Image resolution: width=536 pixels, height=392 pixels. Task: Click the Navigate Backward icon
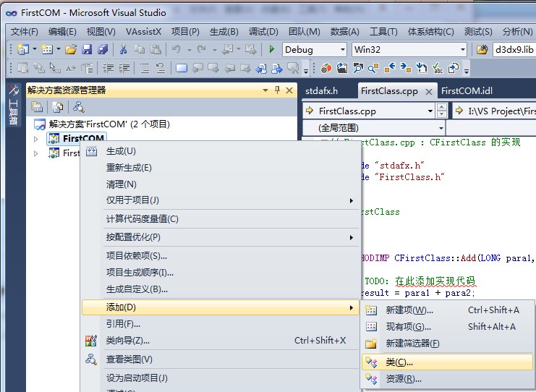tap(227, 50)
